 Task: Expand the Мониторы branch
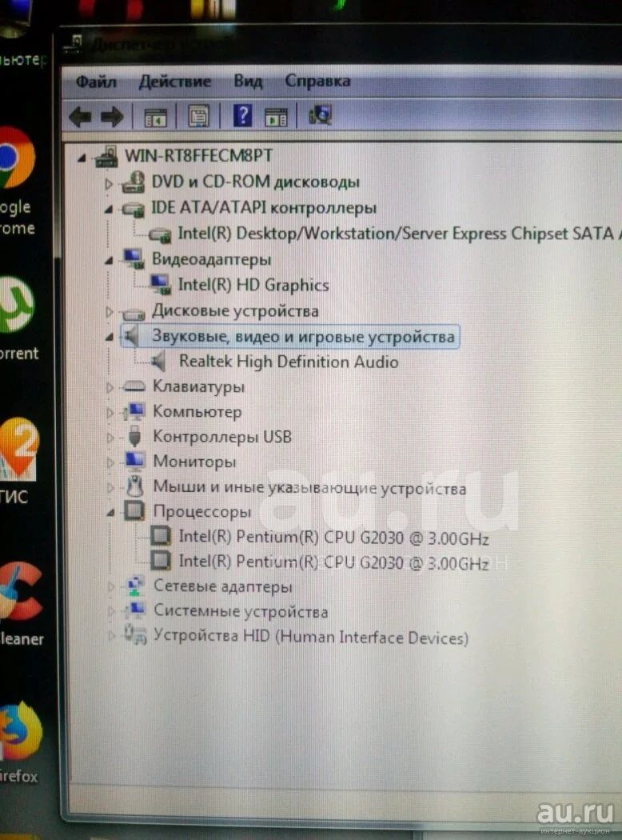[110, 462]
